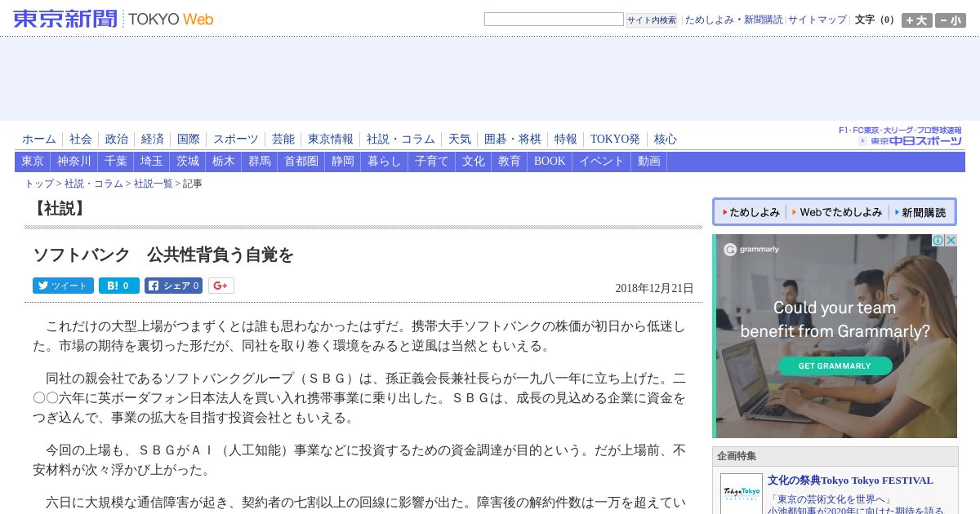Viewport: 980px width, 514px height.
Task: Open 文化の祭典Tokyo Tokyo FESTIVAL link
Action: 850,481
